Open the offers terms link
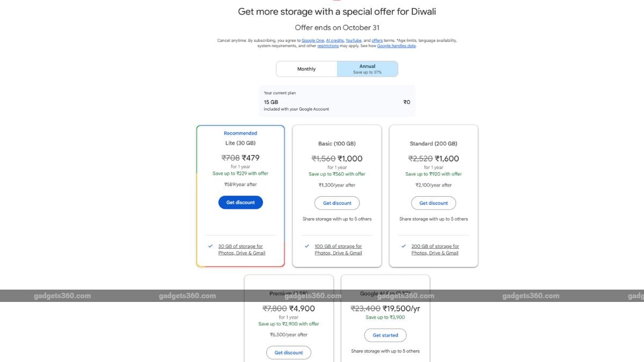644x362 pixels. (x=377, y=41)
